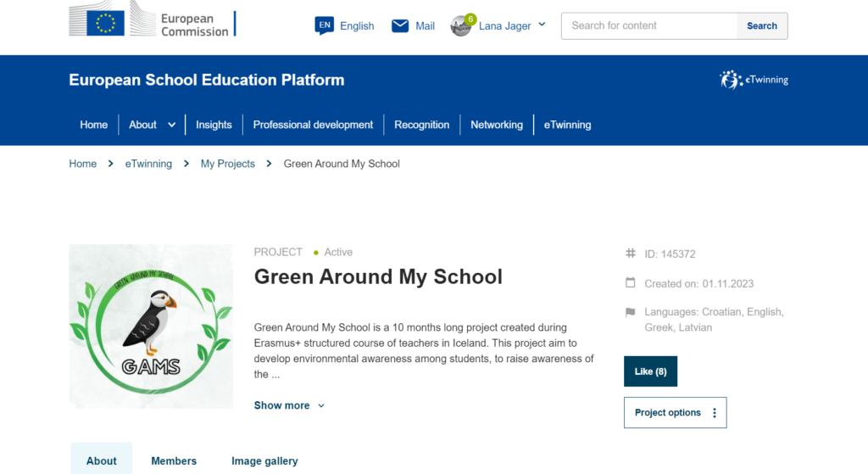The image size is (868, 474).
Task: Go to Home in the main navigation
Action: coord(93,125)
